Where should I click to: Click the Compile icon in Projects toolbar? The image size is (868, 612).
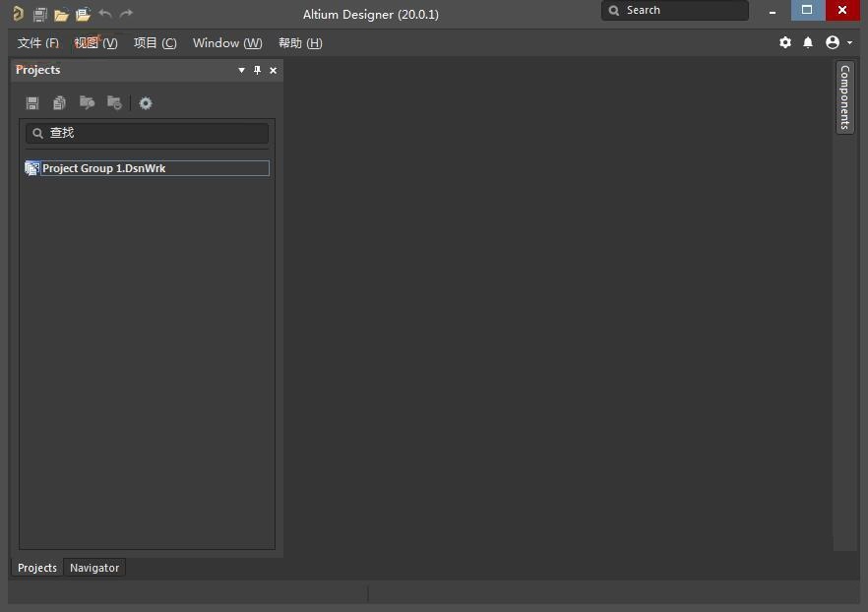pyautogui.click(x=59, y=103)
